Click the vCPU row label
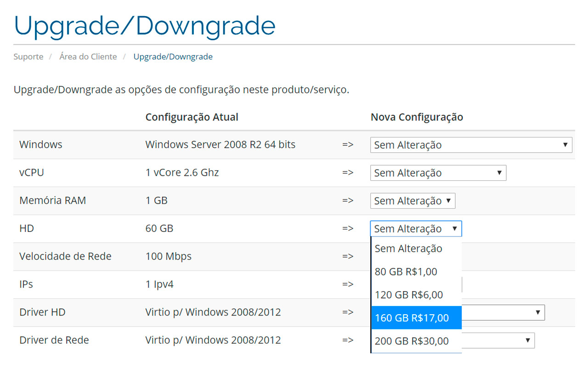This screenshot has width=588, height=368. tap(32, 172)
